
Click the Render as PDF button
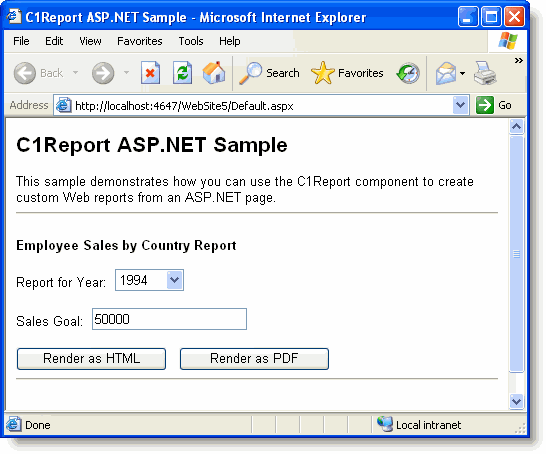coord(254,359)
